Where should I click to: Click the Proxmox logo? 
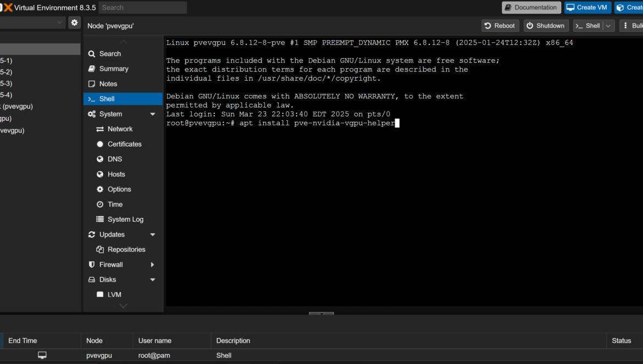(x=6, y=7)
